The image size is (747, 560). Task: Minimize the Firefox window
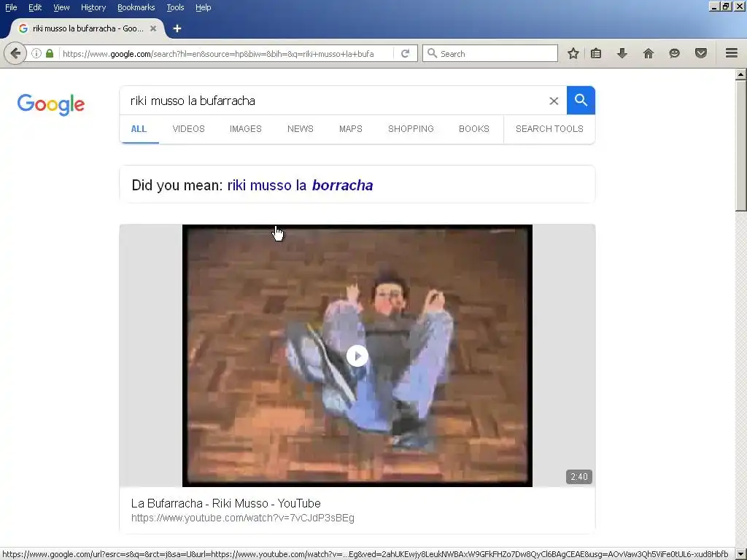(714, 7)
